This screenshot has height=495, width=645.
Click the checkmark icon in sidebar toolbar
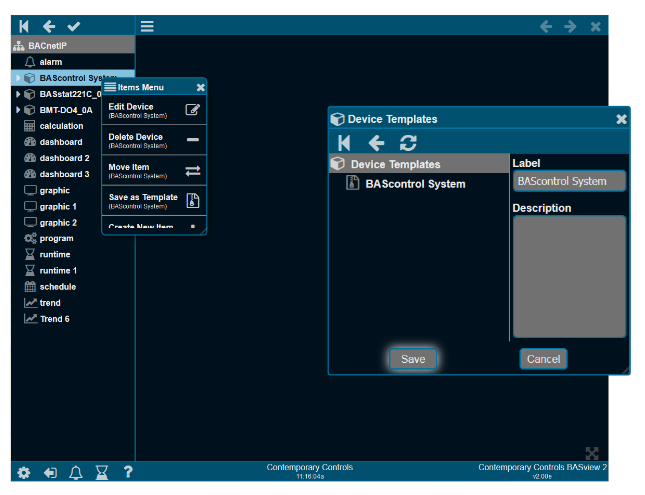74,26
